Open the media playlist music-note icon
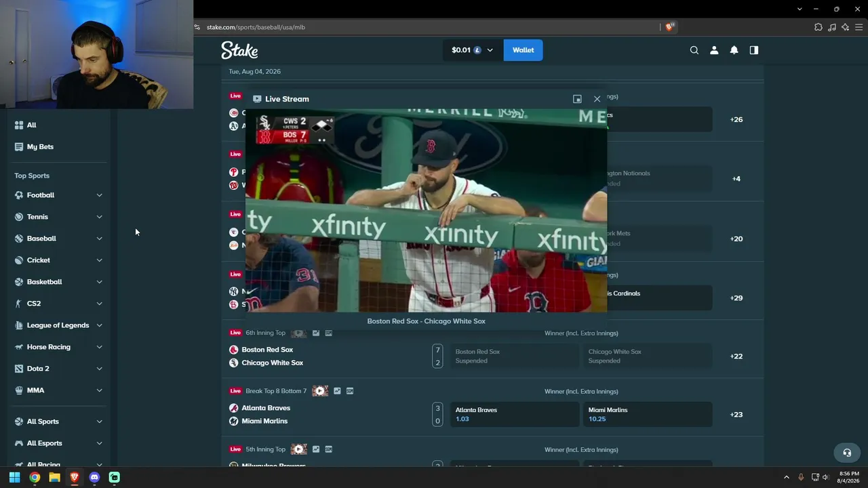The image size is (868, 488). [832, 27]
